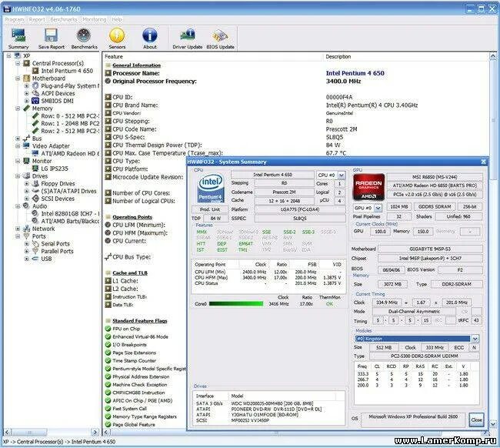Screen dimensions: 500x448
Task: Close System Summary window via X
Action: (x=483, y=162)
